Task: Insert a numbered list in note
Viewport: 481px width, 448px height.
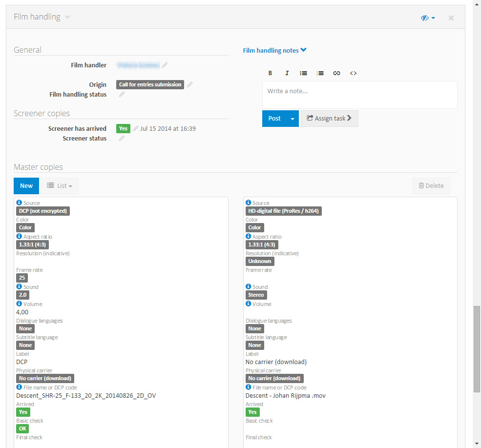Action: coord(320,73)
